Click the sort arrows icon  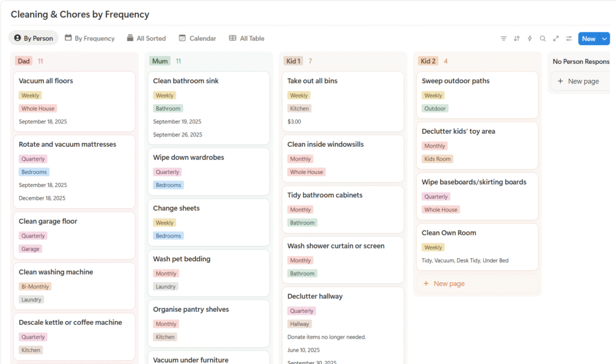517,39
